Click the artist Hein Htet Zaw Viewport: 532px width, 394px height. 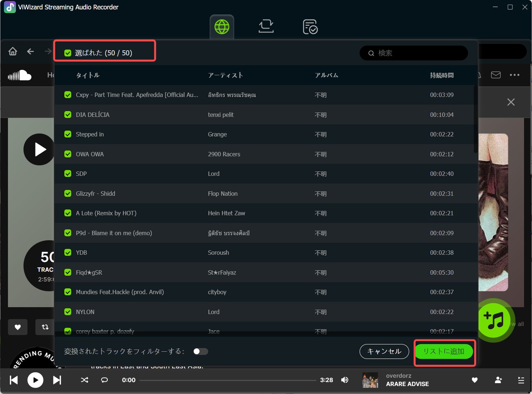227,213
